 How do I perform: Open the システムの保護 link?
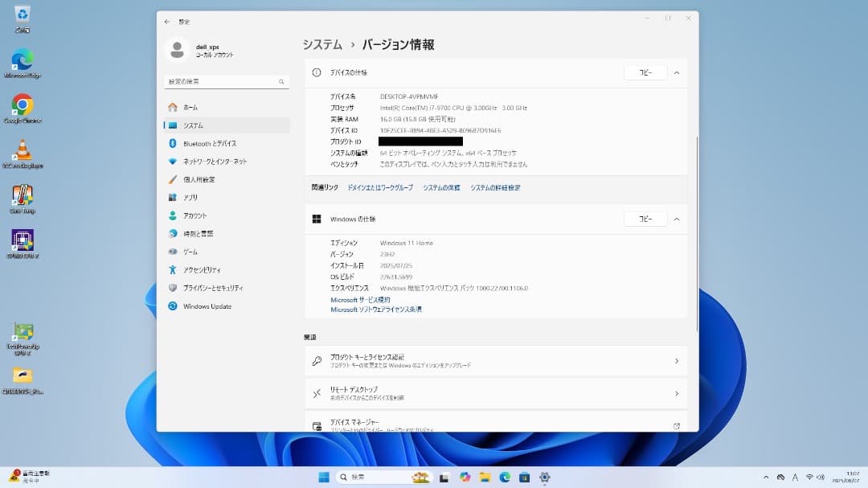(x=443, y=187)
